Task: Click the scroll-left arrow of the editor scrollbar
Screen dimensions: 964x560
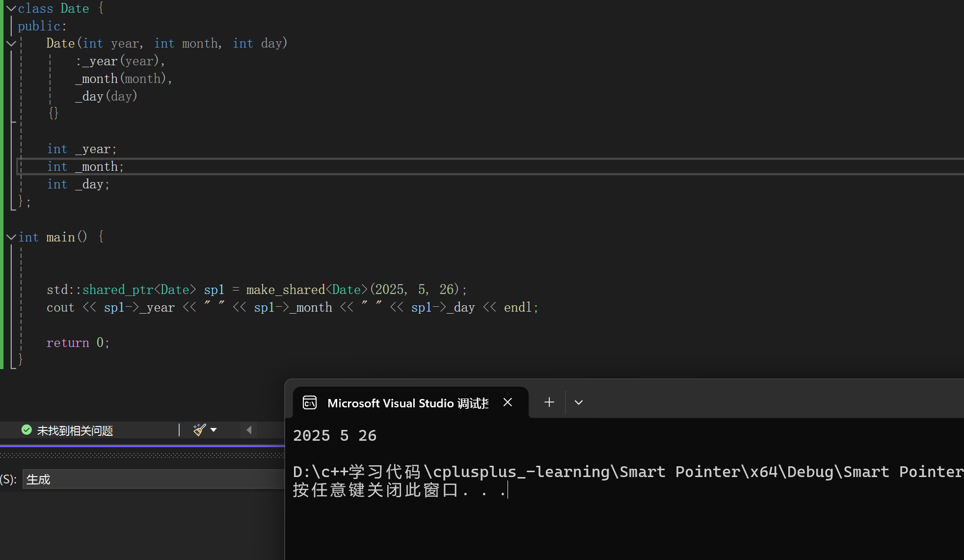Action: click(x=249, y=430)
